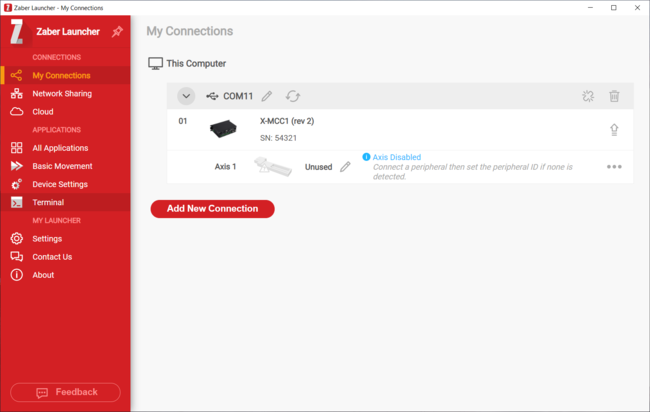Refresh the COM11 connection
Image resolution: width=650 pixels, height=412 pixels.
click(292, 96)
